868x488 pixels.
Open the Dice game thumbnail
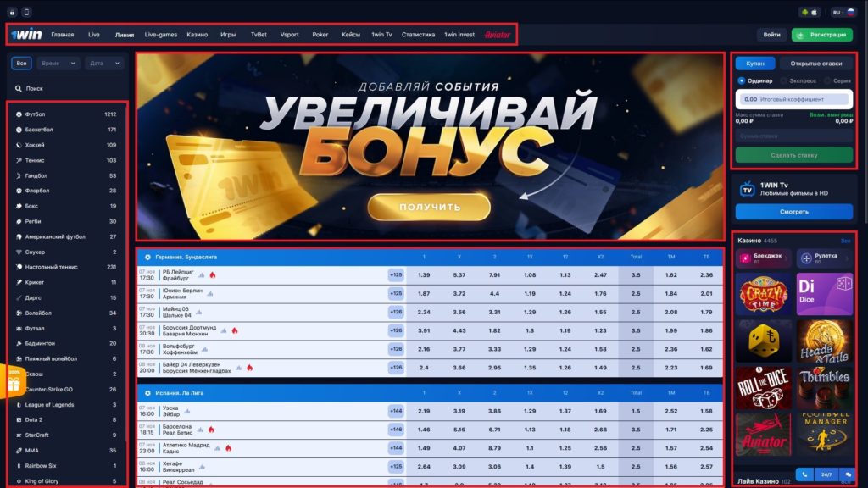click(825, 295)
